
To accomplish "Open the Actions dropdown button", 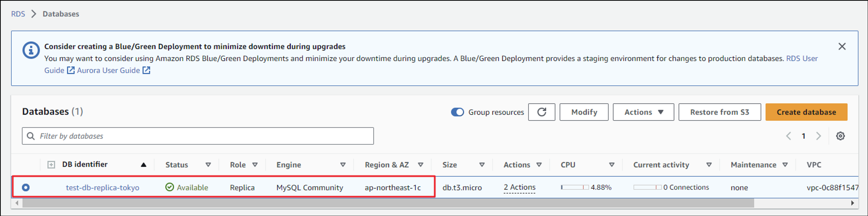I will click(643, 112).
